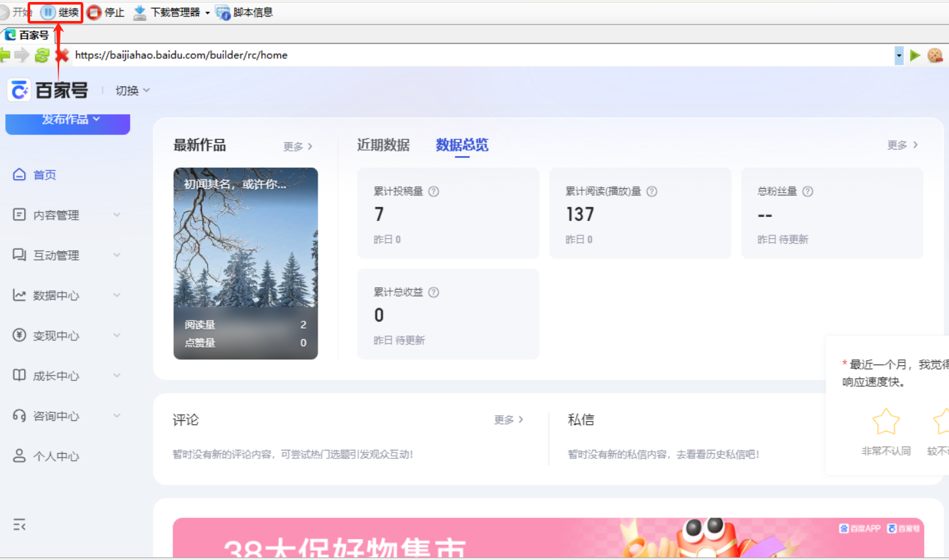This screenshot has height=560, width=949.
Task: Click the 数据中心 chart icon
Action: point(19,295)
